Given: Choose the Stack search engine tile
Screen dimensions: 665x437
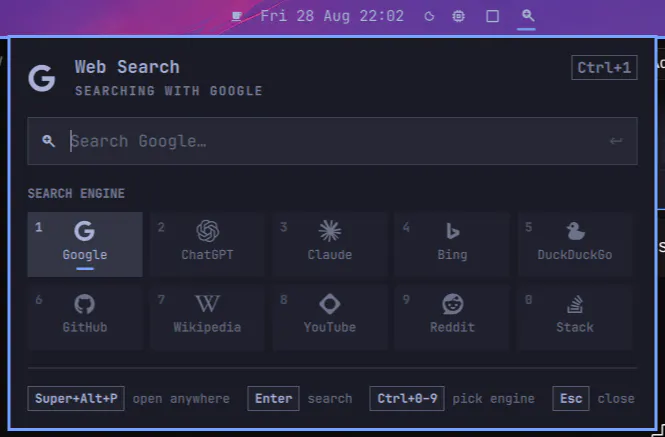Looking at the screenshot, I should (x=575, y=317).
